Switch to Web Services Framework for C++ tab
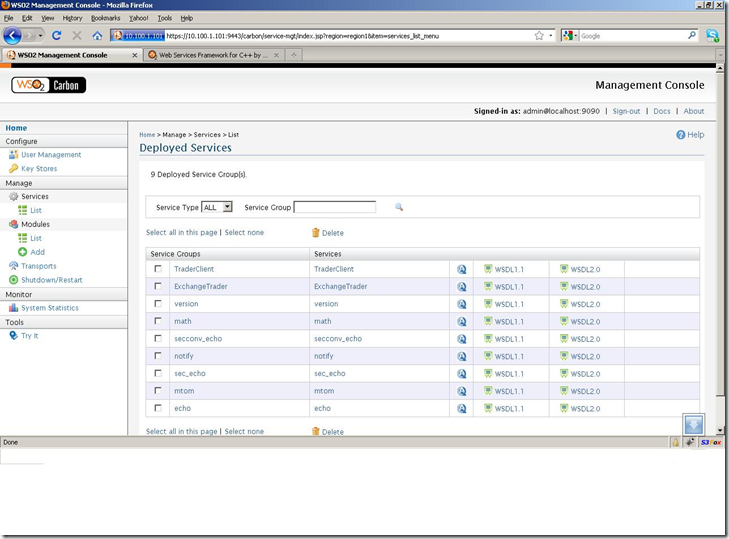The image size is (729, 539). coord(212,55)
